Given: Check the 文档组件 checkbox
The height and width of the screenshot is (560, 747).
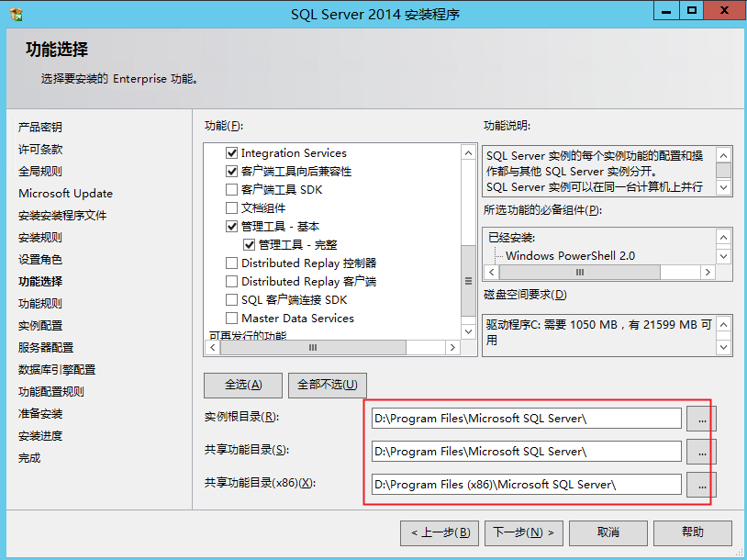Looking at the screenshot, I should pyautogui.click(x=231, y=208).
